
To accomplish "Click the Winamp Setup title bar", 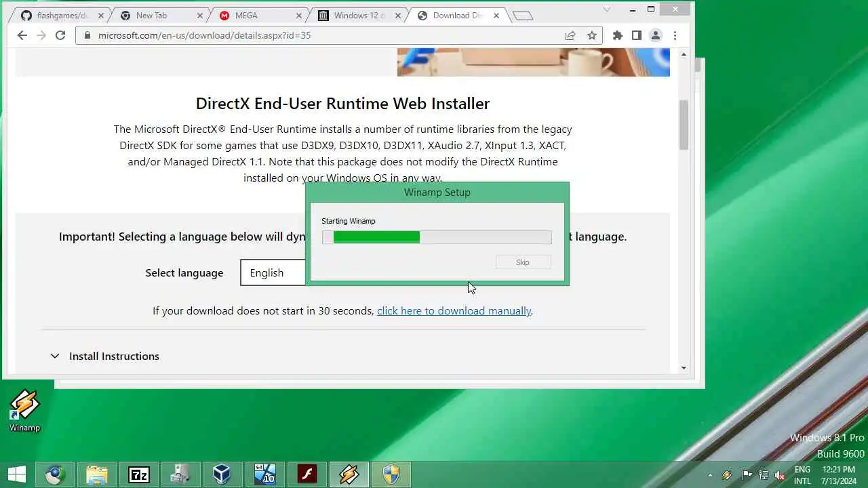I will click(x=437, y=192).
